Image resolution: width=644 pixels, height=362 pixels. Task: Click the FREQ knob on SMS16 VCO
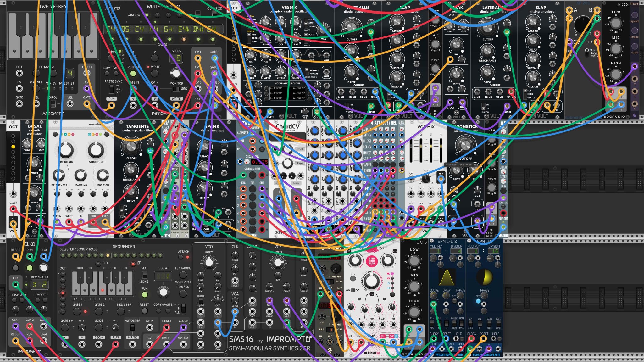[x=209, y=263]
